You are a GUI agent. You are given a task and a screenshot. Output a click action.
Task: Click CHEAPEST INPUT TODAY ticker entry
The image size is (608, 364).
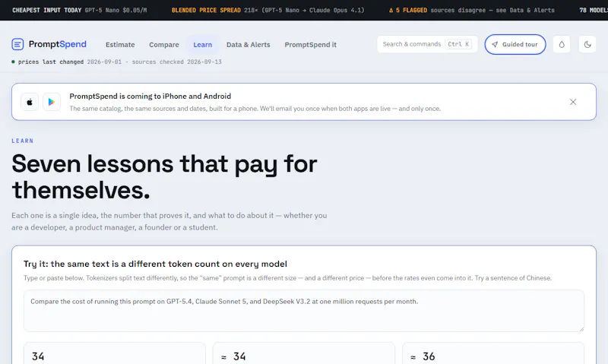[80, 10]
